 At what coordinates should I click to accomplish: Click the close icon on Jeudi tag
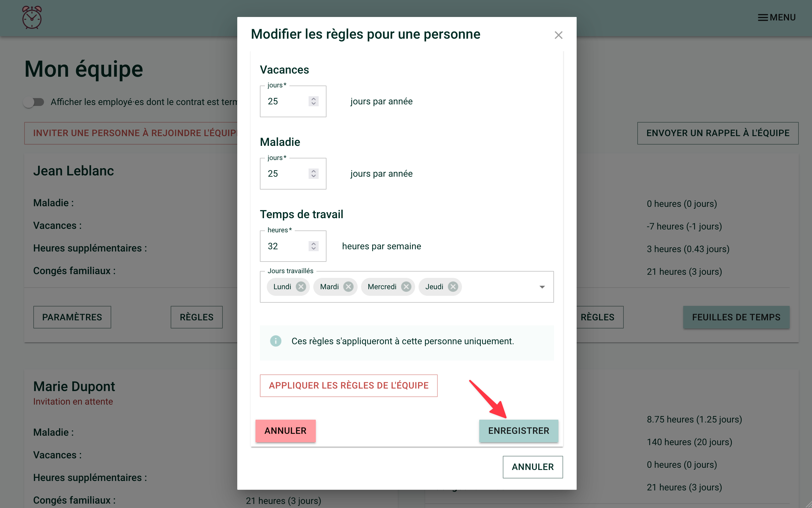[x=453, y=286]
